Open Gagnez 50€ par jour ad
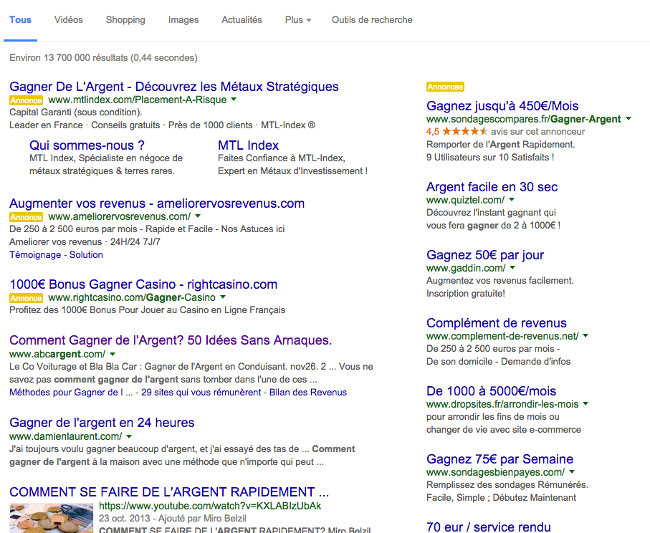Screen dimensions: 650x533 [485, 255]
